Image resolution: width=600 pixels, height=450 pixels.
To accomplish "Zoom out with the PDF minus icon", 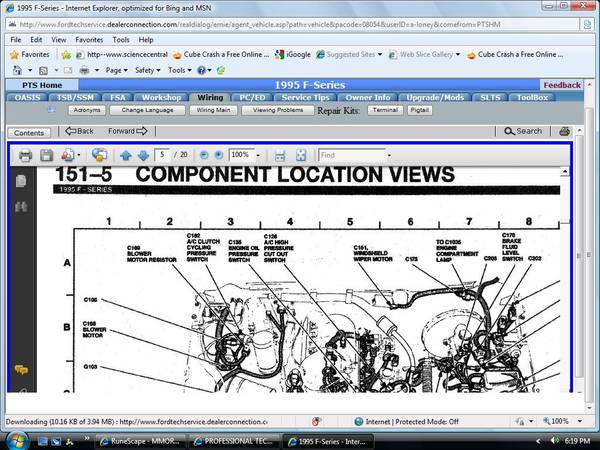I will coord(204,155).
